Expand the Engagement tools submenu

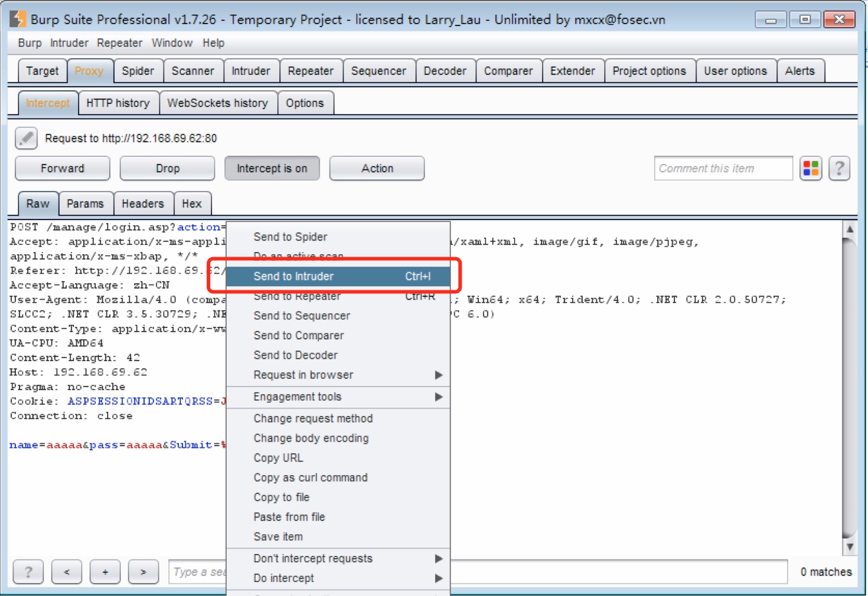[338, 397]
